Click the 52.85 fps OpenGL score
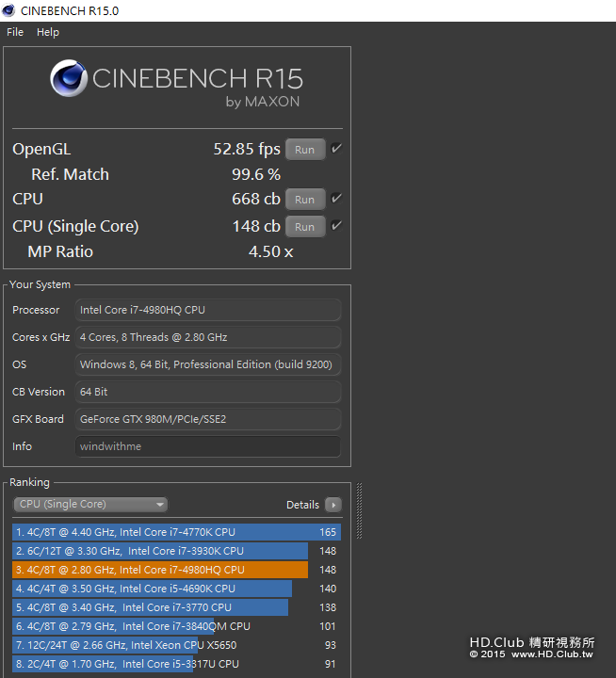616x678 pixels. click(x=247, y=149)
